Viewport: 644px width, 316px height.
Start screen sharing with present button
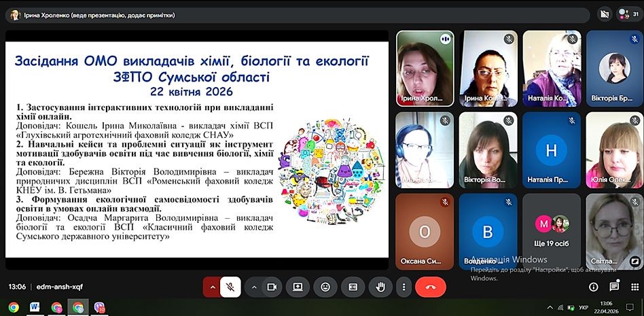pyautogui.click(x=297, y=287)
